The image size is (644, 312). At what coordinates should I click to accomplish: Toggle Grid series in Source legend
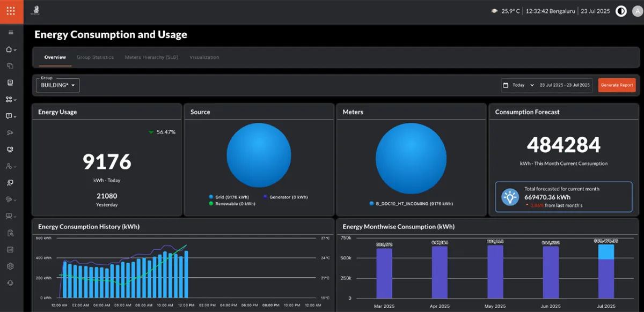pos(229,197)
